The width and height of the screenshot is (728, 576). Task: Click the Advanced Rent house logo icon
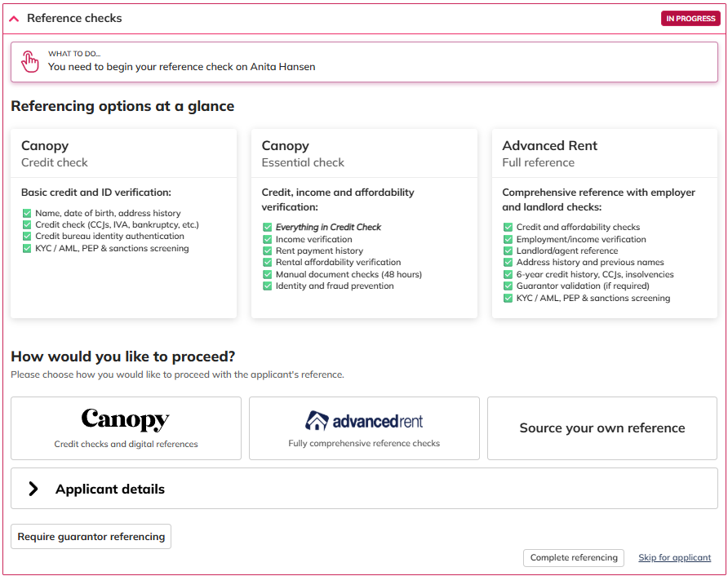coord(317,421)
